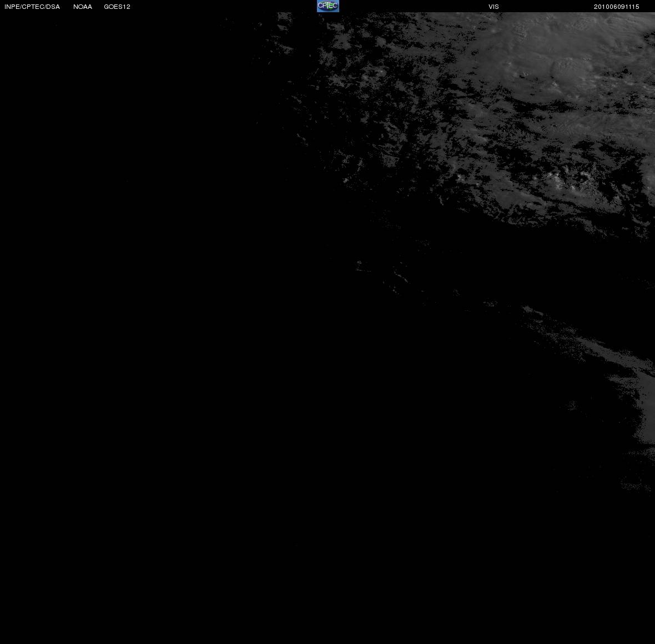The width and height of the screenshot is (655, 644).
Task: Click the NOAA label in the header
Action: click(x=83, y=7)
